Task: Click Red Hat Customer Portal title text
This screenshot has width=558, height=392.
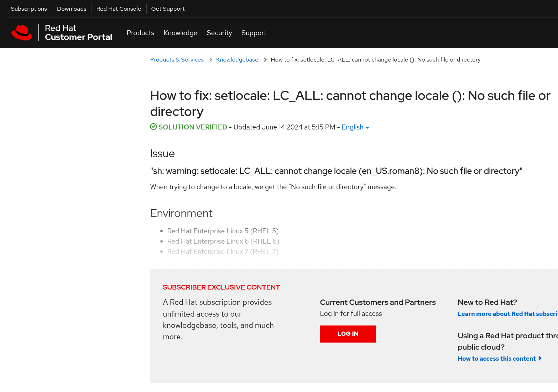Action: [78, 33]
